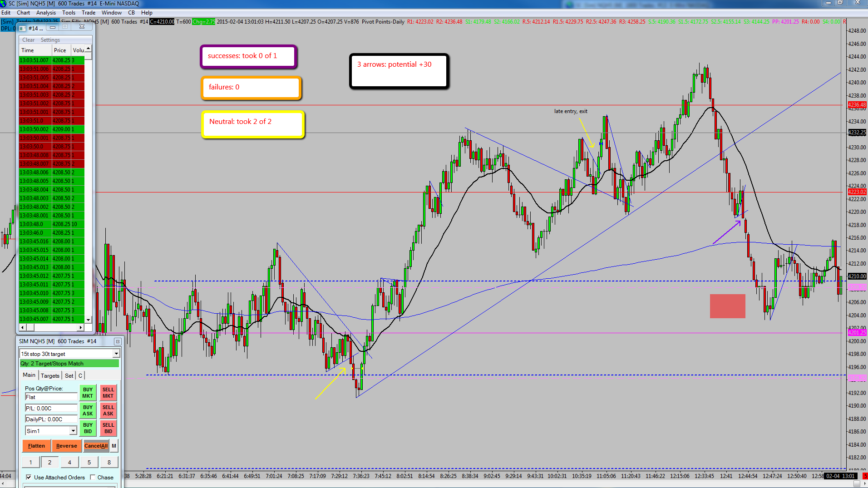
Task: Click the P/L: 0.00C field
Action: point(51,408)
